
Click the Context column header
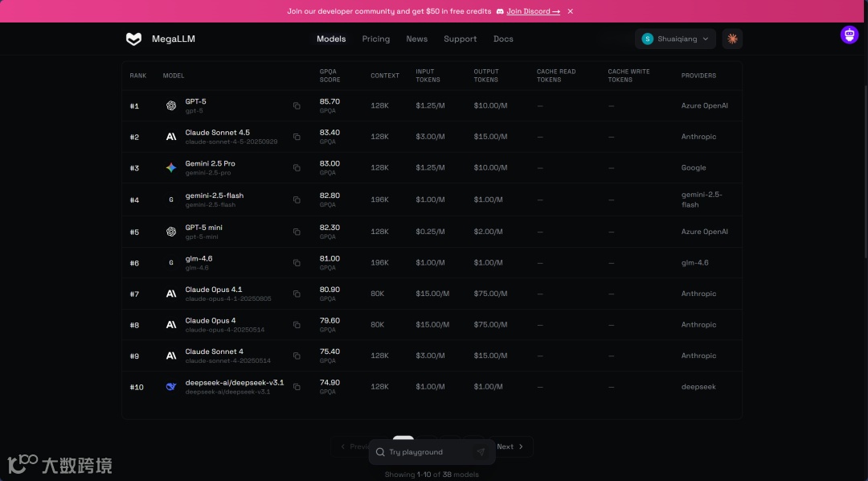pyautogui.click(x=385, y=76)
